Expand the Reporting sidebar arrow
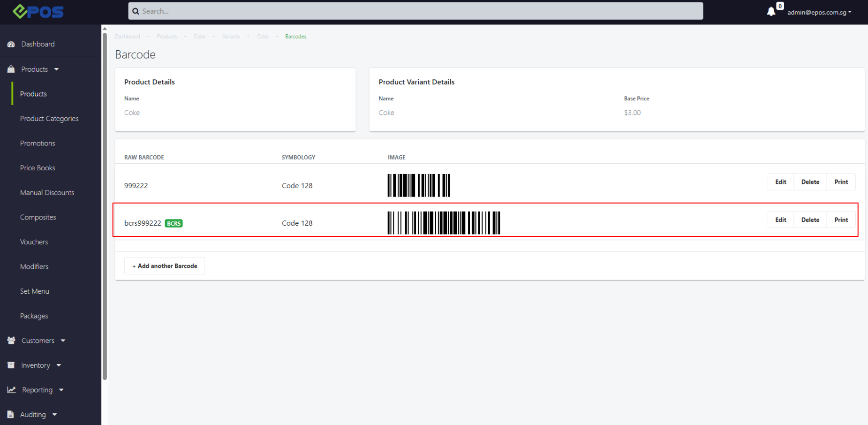Viewport: 868px width, 425px height. pos(61,390)
